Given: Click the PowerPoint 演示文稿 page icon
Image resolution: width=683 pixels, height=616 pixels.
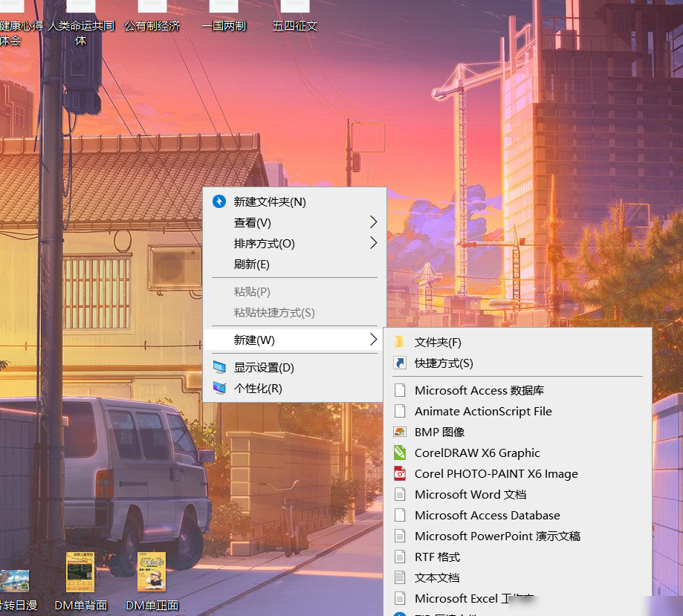Looking at the screenshot, I should click(400, 536).
